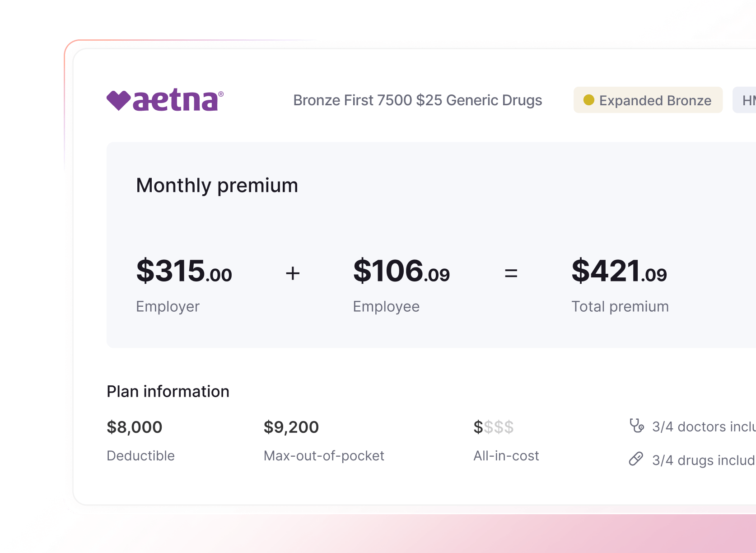
Task: Click the plus sign between premiums
Action: (x=293, y=273)
